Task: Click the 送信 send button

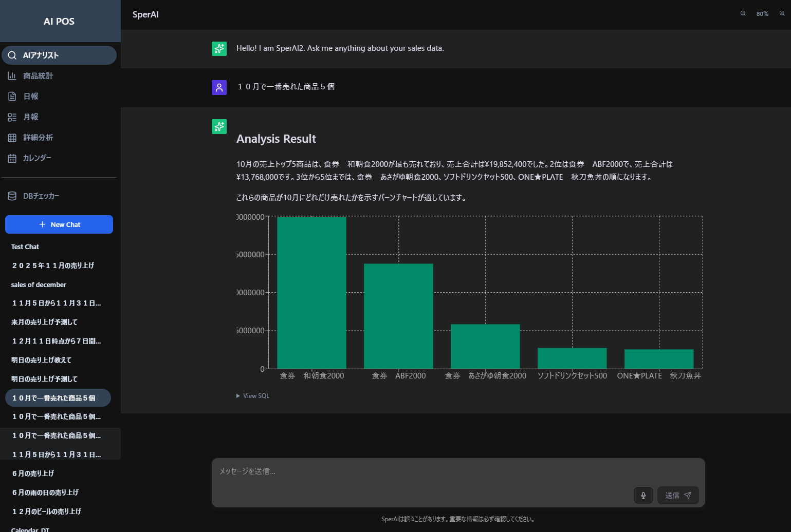Action: coord(678,496)
